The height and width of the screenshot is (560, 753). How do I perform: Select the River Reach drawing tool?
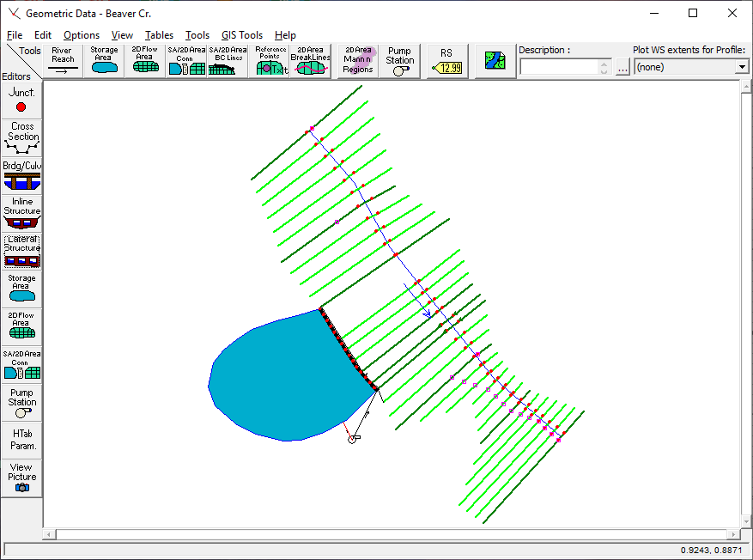pos(63,62)
